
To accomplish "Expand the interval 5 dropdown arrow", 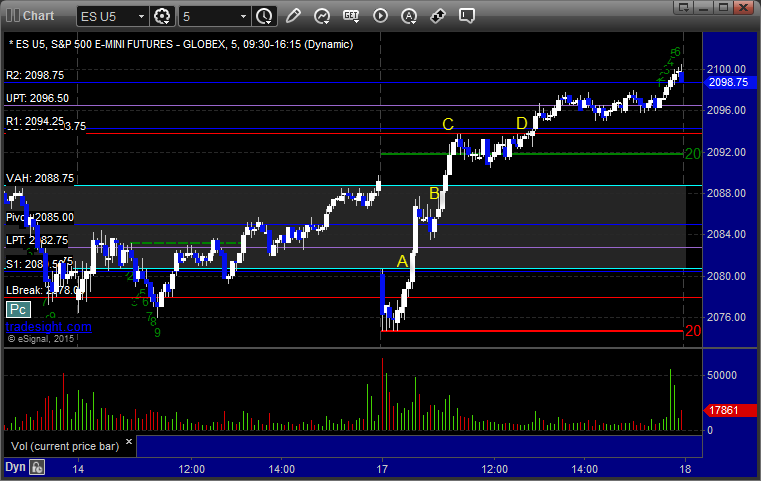I will (x=243, y=17).
